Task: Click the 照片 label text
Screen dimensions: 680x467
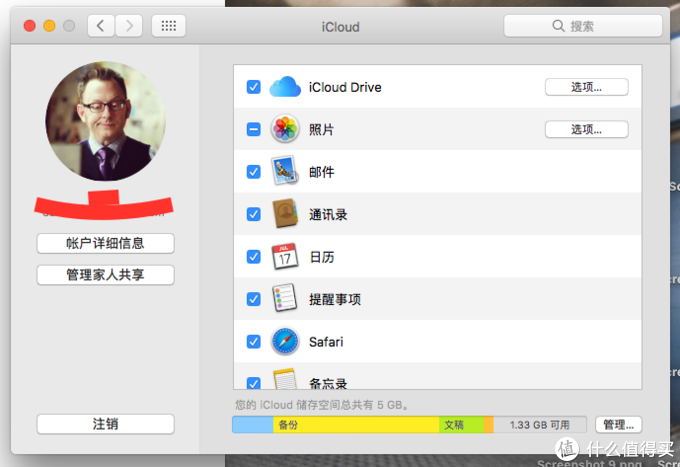Action: tap(321, 129)
